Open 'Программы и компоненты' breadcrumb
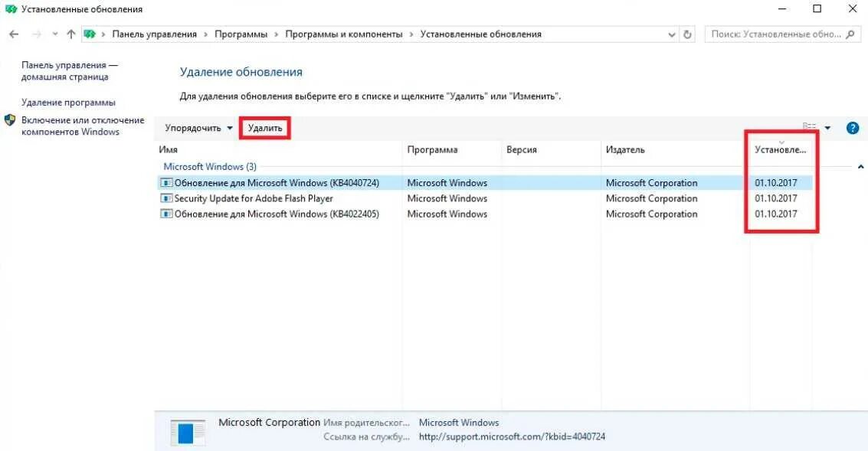 pyautogui.click(x=344, y=34)
